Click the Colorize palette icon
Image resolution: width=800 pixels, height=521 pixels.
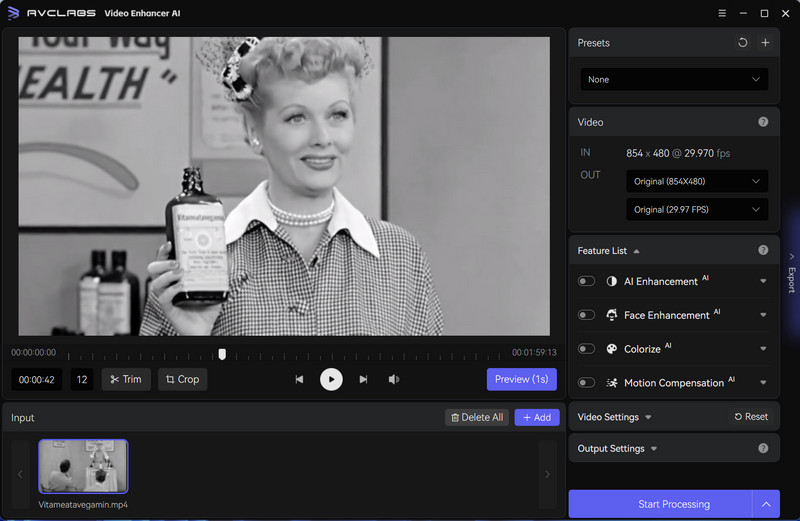click(611, 349)
